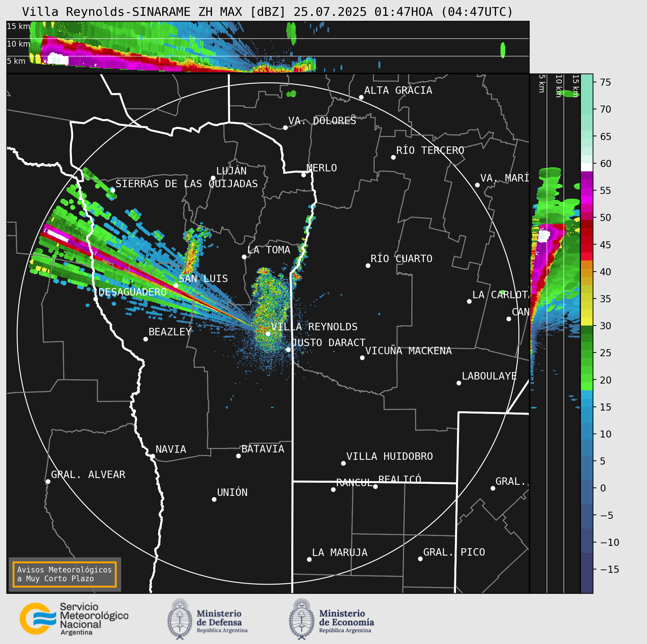Click the Ministerio de Defensa emblem
This screenshot has width=647, height=644.
click(x=180, y=619)
